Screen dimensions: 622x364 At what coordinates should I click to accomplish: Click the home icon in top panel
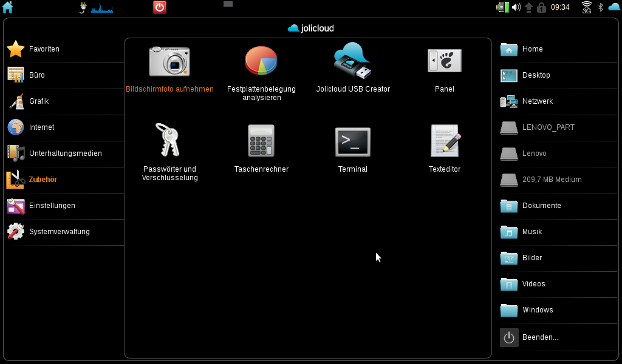pos(7,7)
